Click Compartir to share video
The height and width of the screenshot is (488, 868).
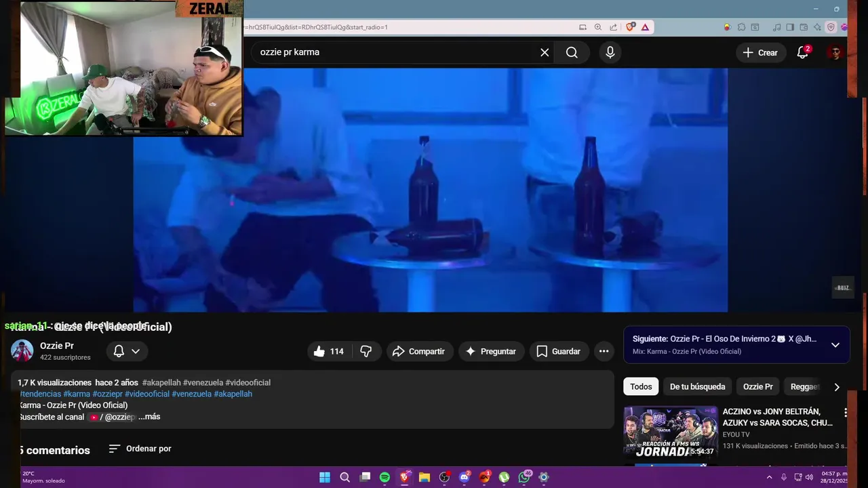tap(418, 351)
